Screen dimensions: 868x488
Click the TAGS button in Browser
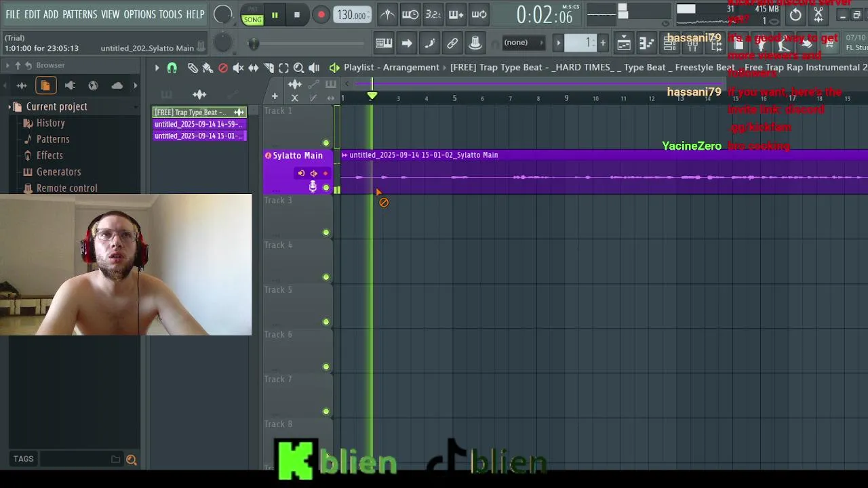click(x=23, y=459)
